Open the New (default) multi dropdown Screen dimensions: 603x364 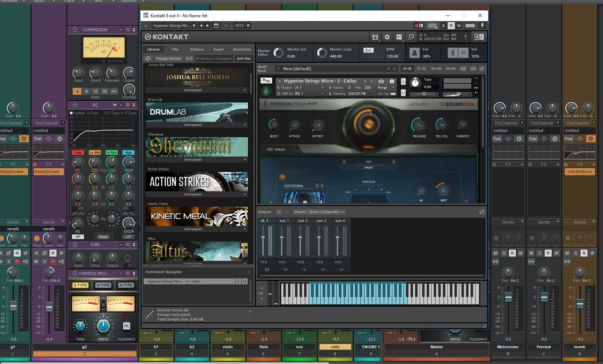click(x=337, y=69)
